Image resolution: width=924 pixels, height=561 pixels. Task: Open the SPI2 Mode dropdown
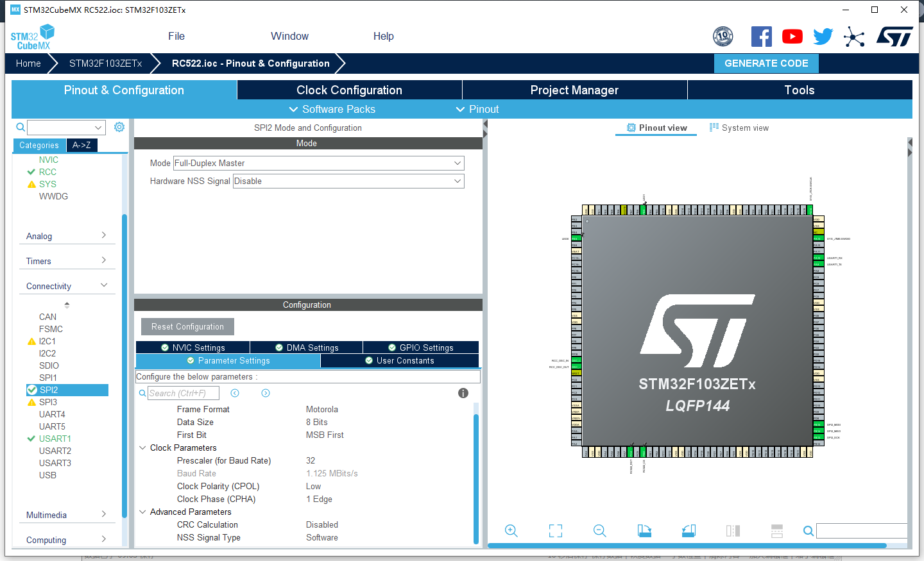[318, 163]
